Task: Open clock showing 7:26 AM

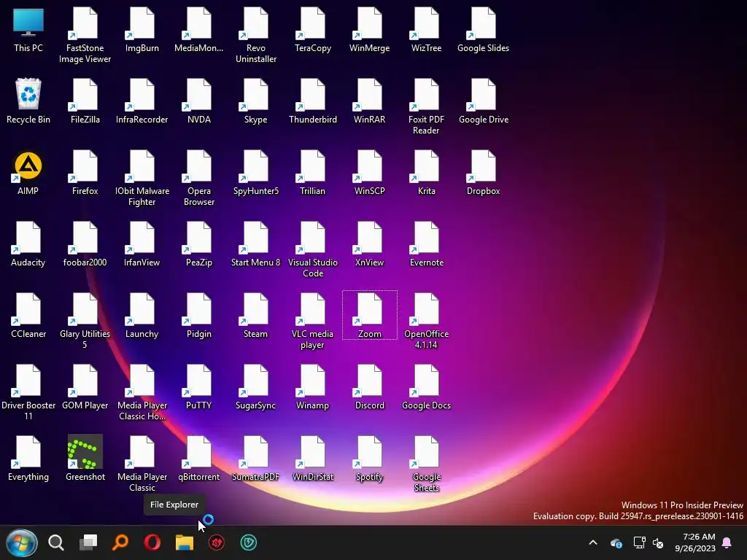Action: point(695,542)
